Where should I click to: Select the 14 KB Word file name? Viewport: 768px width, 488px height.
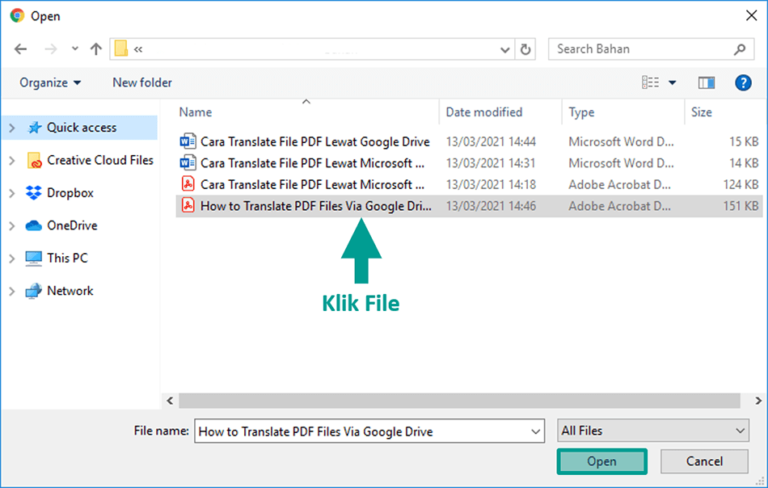pos(312,163)
